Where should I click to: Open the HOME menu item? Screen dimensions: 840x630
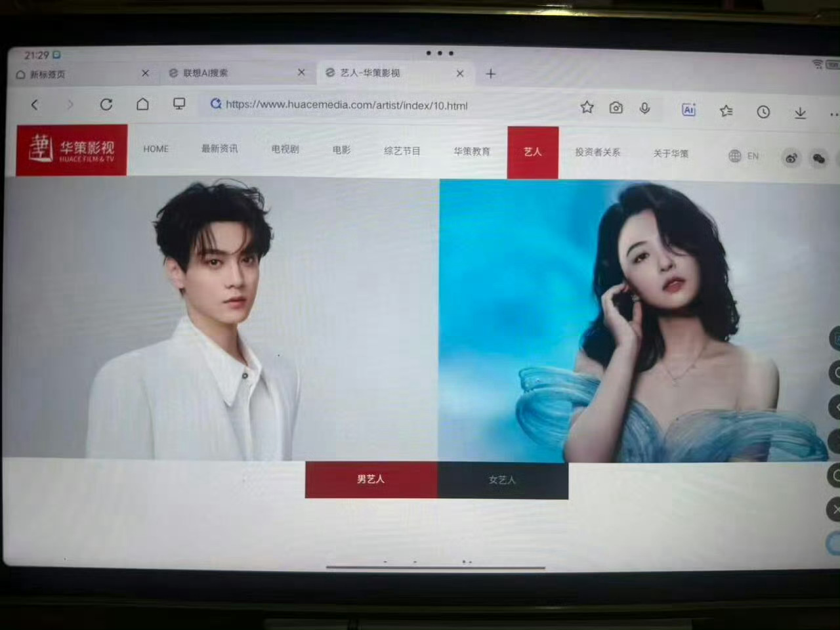tap(156, 149)
